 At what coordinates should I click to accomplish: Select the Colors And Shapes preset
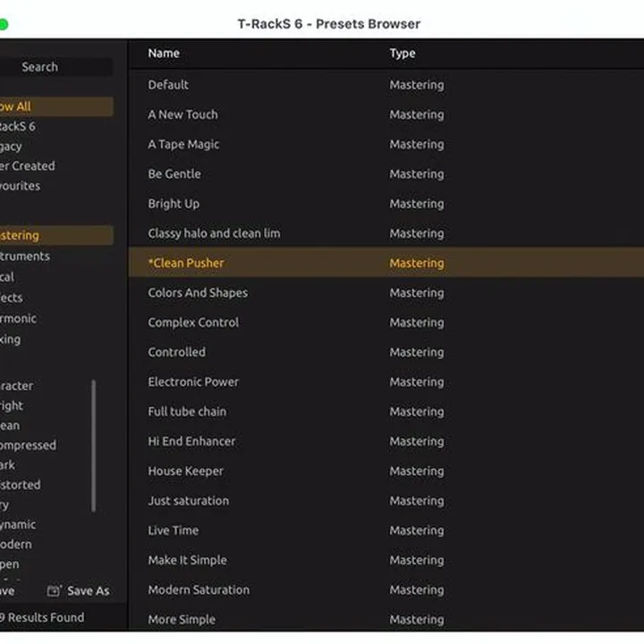tap(386, 292)
